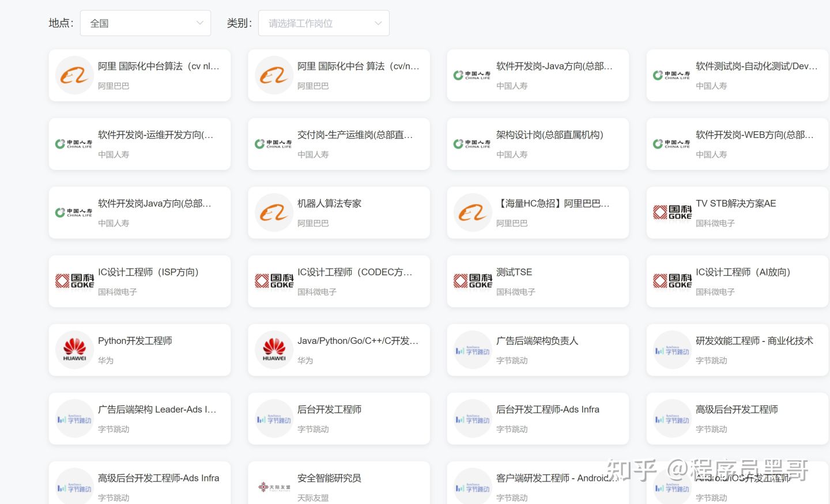Click 字节跳动 under 研发效能工程师 - 商业化技术
Image resolution: width=830 pixels, height=504 pixels.
point(711,361)
